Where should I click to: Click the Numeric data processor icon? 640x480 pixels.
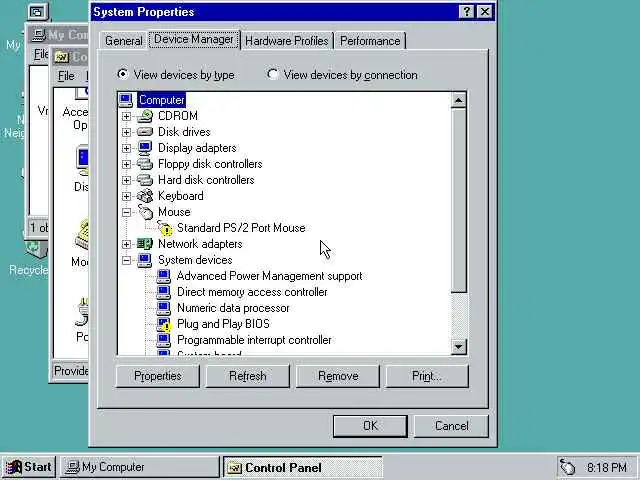pyautogui.click(x=164, y=308)
